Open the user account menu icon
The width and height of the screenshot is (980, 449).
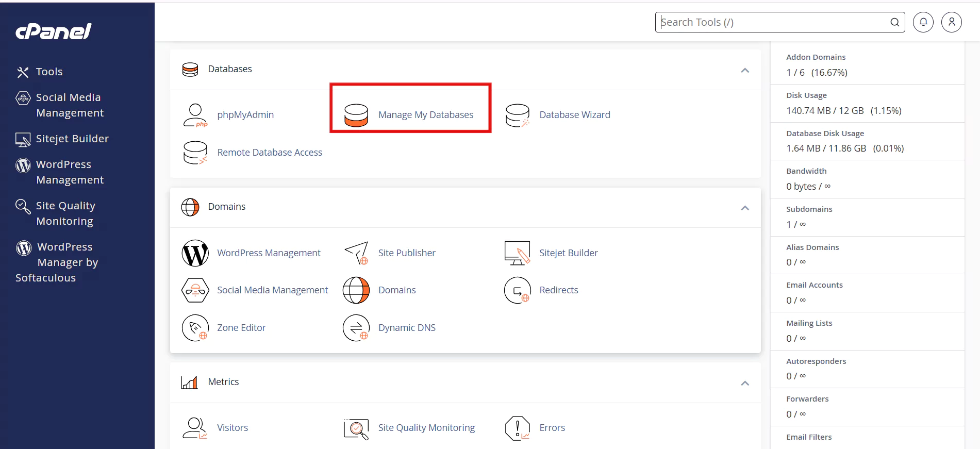click(x=952, y=22)
